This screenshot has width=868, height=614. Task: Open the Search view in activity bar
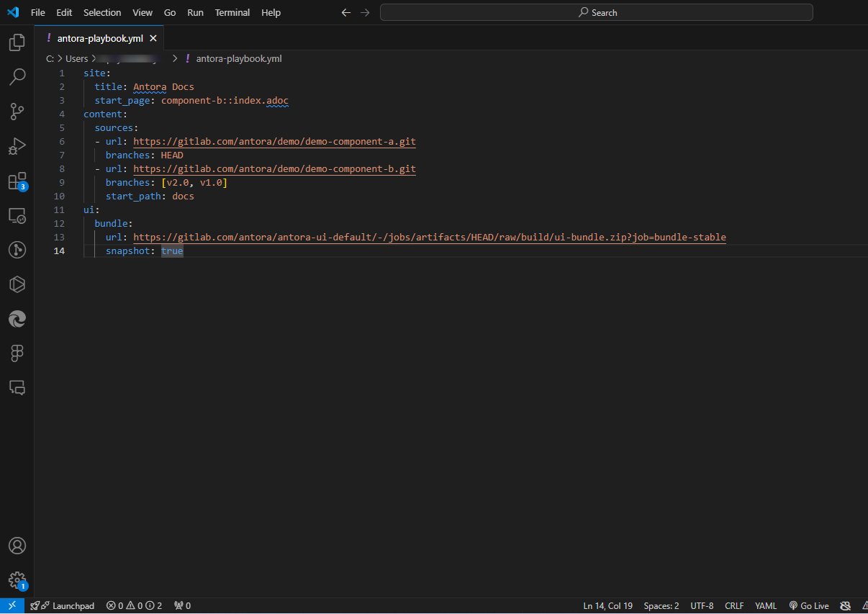pos(17,76)
